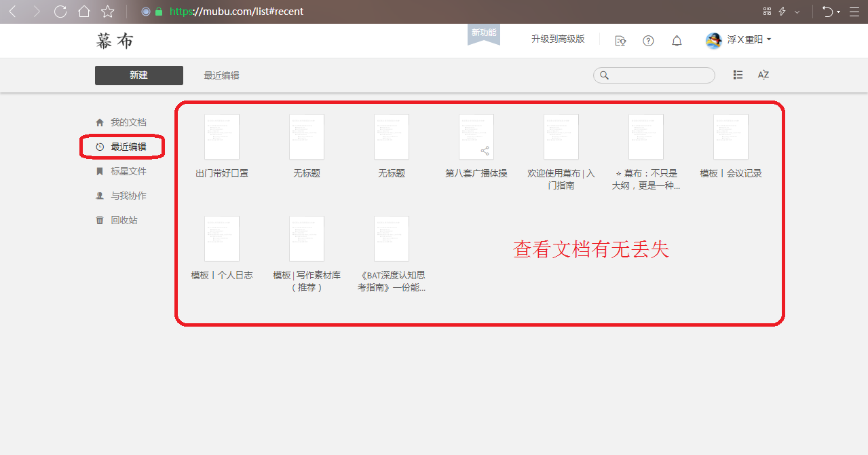Image resolution: width=868 pixels, height=455 pixels.
Task: Expand the lightning extension chevron in browser bar
Action: click(x=797, y=12)
